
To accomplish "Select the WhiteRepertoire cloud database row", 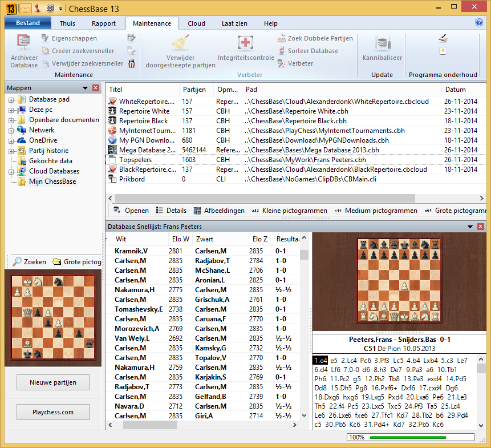I will point(296,102).
